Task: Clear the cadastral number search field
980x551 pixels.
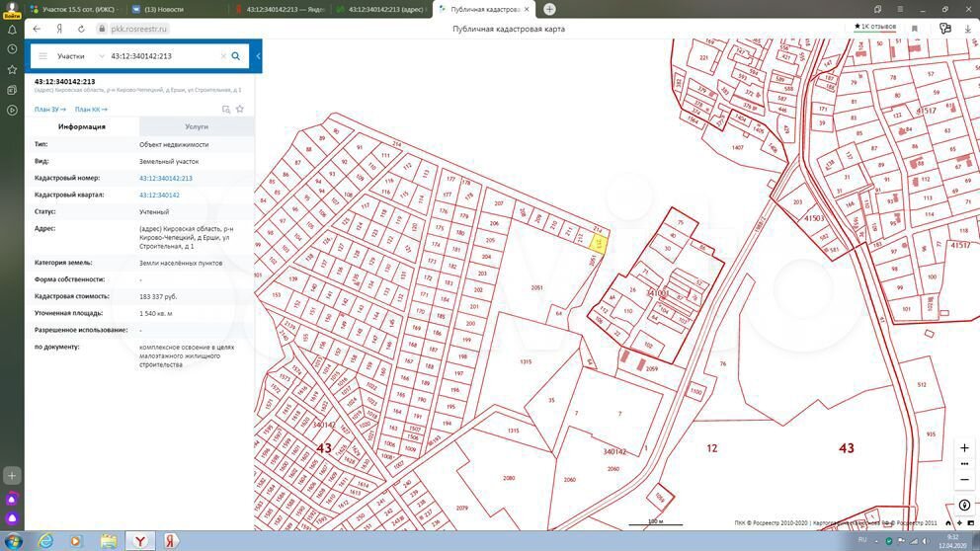Action: 223,56
